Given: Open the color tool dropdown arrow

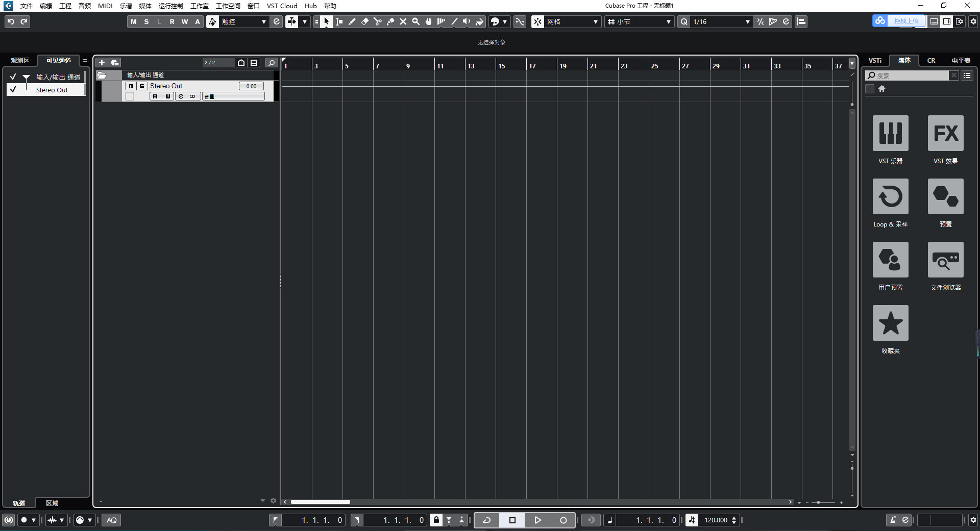Looking at the screenshot, I should 505,21.
